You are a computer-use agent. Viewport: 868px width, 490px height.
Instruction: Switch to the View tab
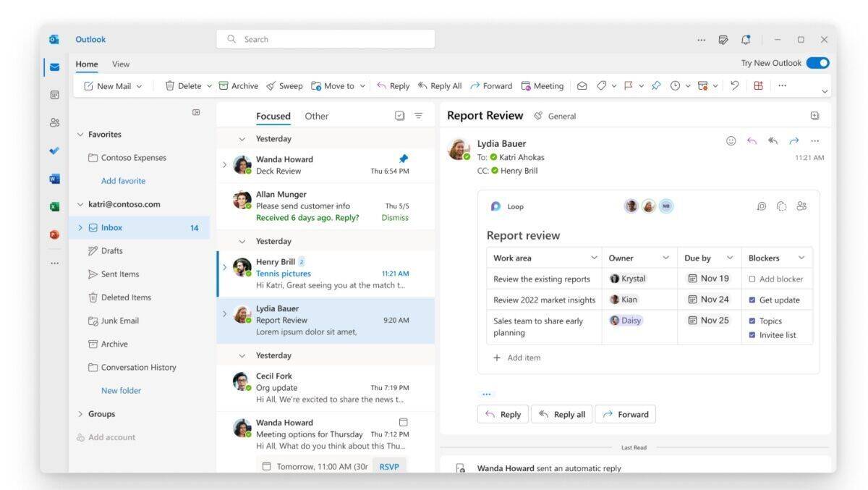(121, 64)
